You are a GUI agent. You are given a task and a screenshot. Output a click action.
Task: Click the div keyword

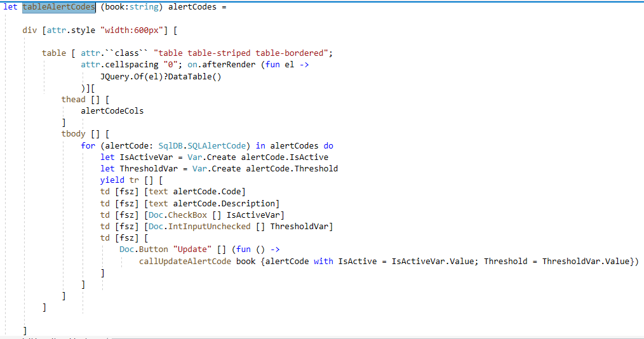30,30
